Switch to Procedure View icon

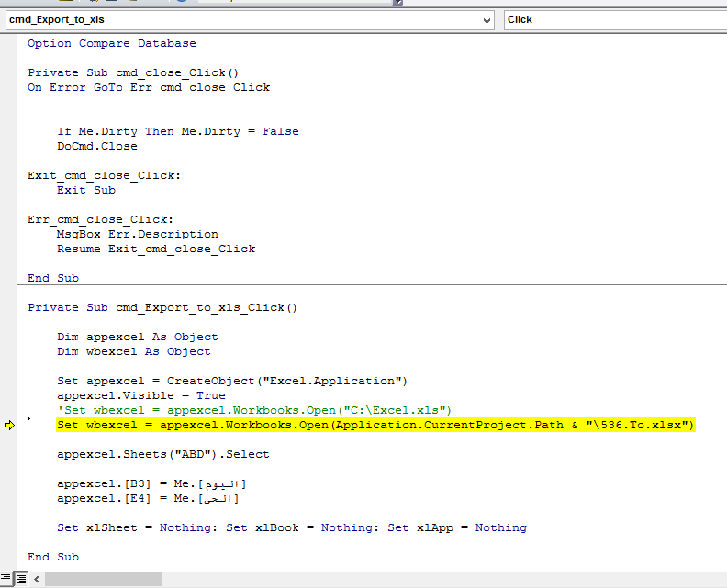coord(6,578)
